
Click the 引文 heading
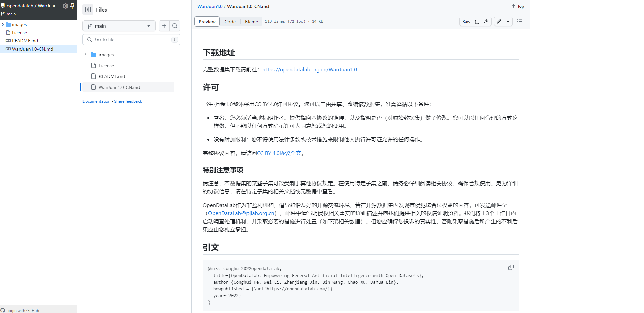(x=211, y=247)
